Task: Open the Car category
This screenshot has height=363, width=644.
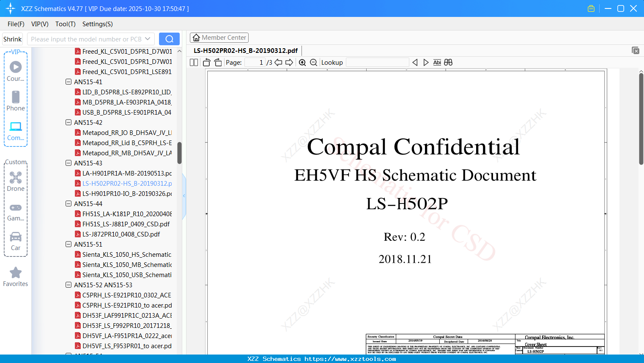Action: tap(16, 241)
